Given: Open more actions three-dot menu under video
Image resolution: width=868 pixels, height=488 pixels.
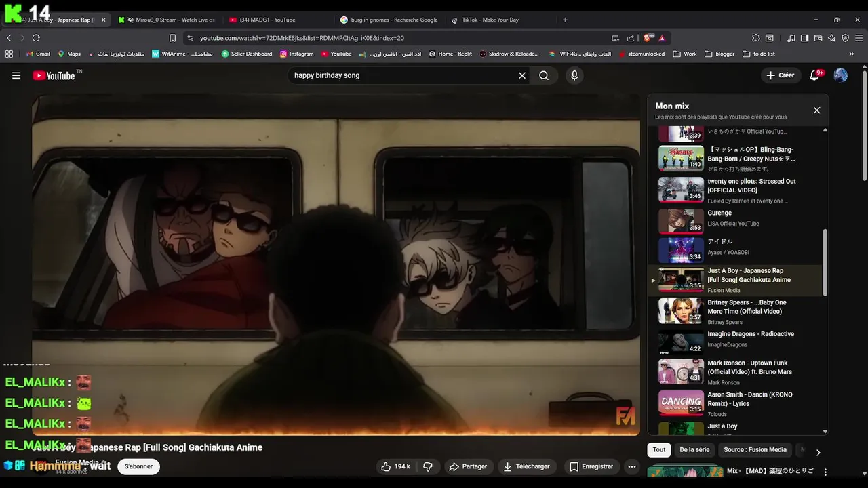Looking at the screenshot, I should (x=631, y=466).
